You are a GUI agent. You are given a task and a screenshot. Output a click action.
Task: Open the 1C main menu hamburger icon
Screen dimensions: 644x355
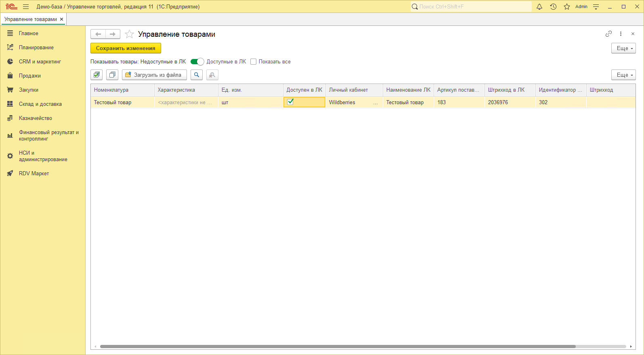[26, 6]
